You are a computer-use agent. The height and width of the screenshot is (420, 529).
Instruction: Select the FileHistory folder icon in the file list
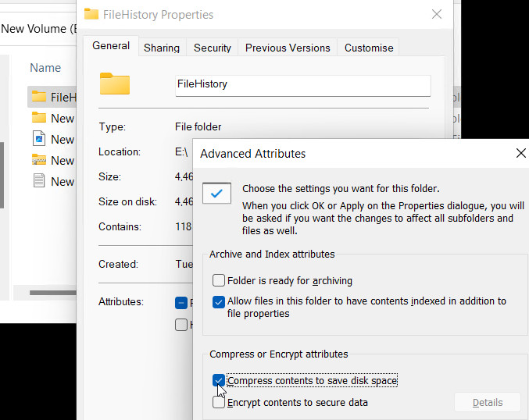pos(39,97)
